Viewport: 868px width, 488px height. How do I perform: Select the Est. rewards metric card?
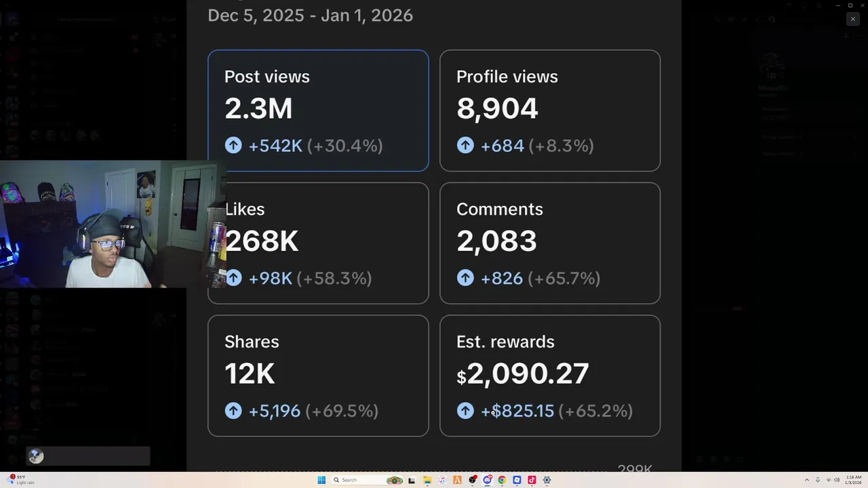[550, 375]
